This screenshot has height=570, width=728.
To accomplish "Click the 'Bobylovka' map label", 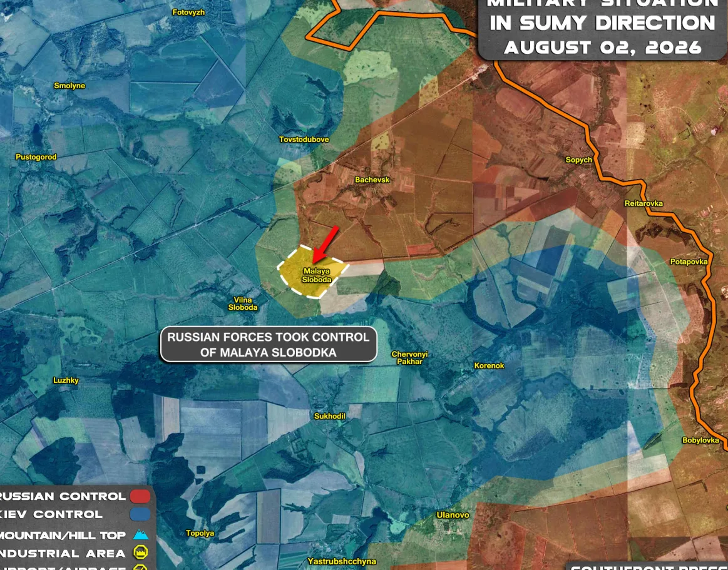I will [700, 440].
